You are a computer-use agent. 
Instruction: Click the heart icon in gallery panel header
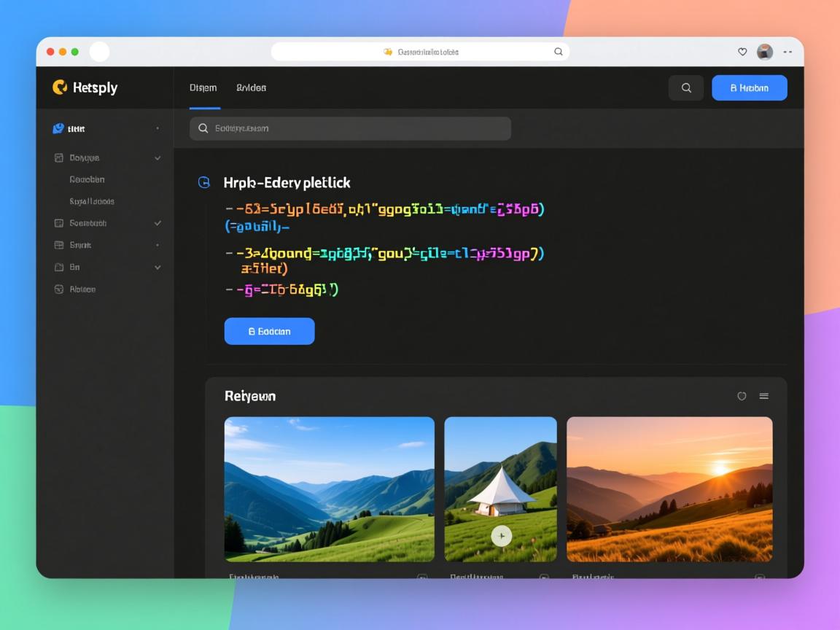click(x=742, y=396)
